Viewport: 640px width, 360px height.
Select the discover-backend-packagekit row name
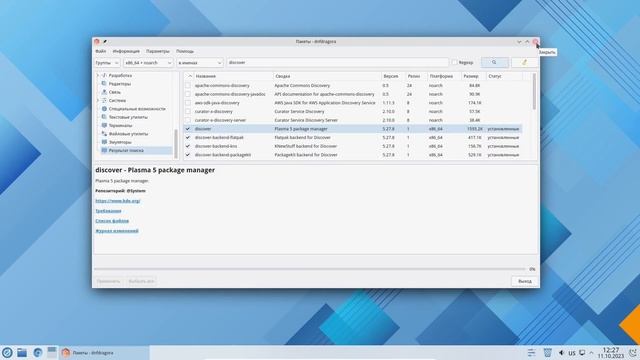tap(222, 155)
